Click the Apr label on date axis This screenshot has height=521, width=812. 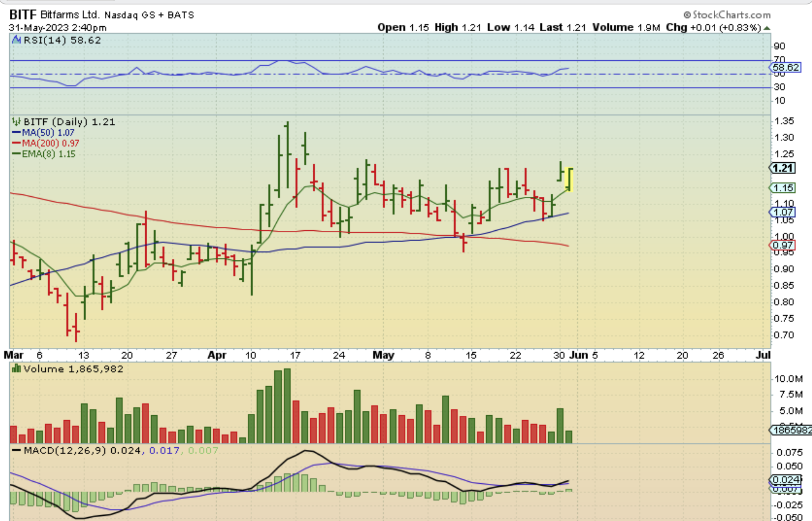216,355
